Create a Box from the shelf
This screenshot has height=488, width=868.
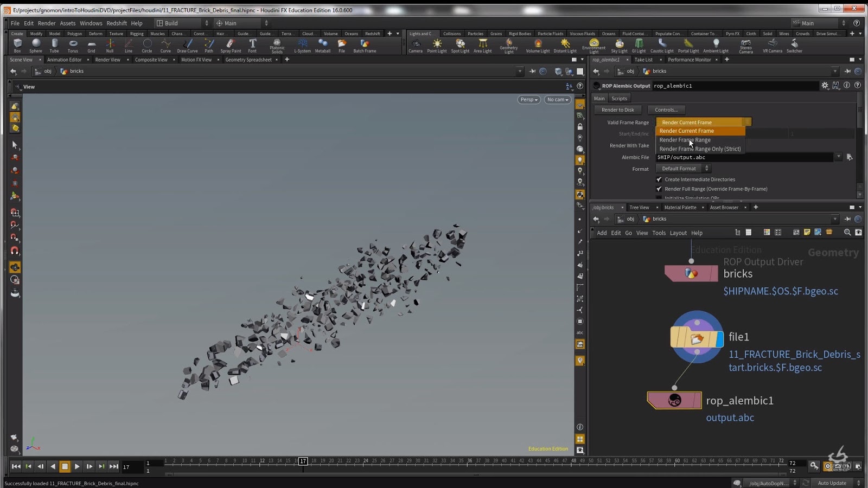coord(17,46)
